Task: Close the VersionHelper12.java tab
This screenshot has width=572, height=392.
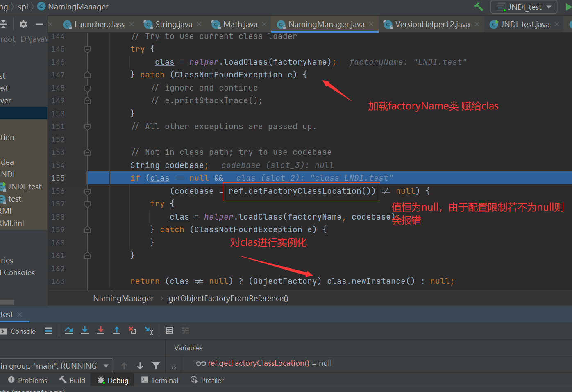Action: 477,25
